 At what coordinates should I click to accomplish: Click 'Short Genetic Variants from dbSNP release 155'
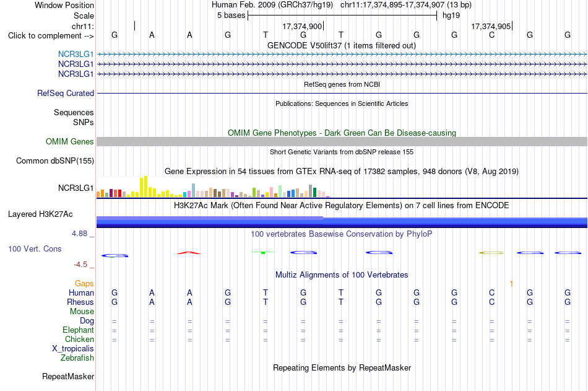point(342,152)
